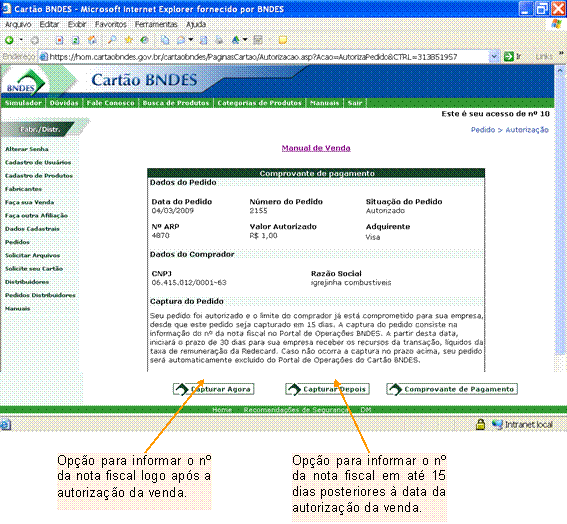Select Solicite seu Cartão in sidebar
Screen dimensions: 567x524
34,269
